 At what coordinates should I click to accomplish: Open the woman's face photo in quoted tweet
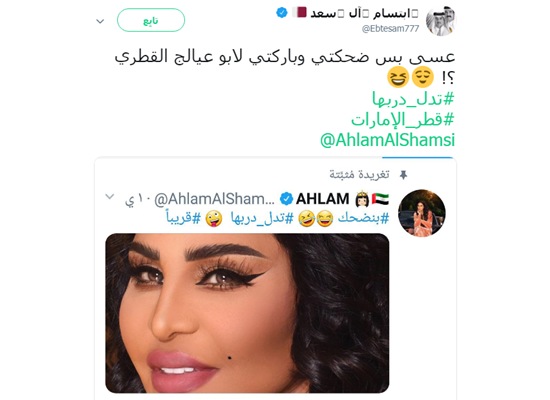[247, 313]
